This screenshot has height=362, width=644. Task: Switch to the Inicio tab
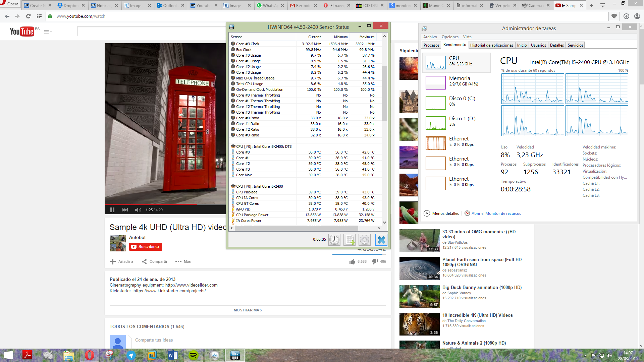522,45
